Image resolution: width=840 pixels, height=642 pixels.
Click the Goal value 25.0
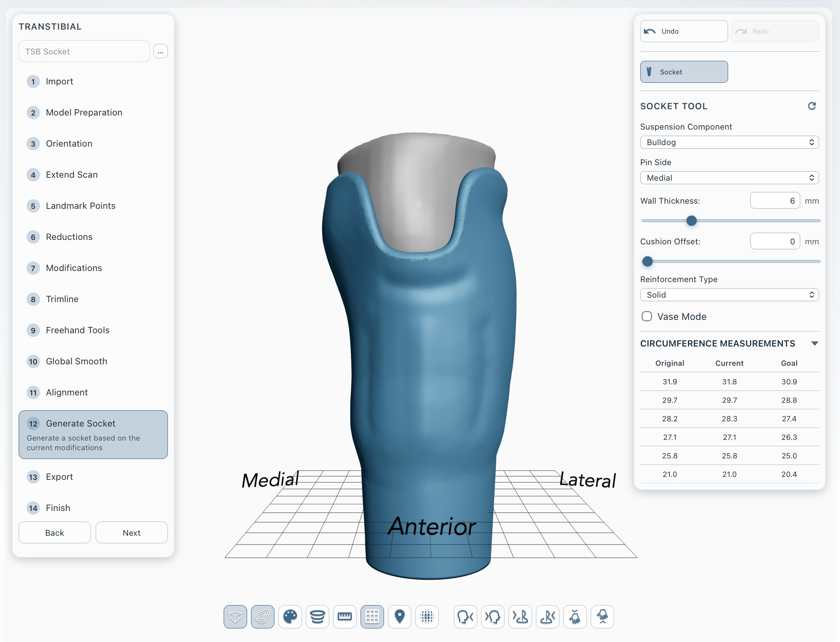pyautogui.click(x=789, y=456)
